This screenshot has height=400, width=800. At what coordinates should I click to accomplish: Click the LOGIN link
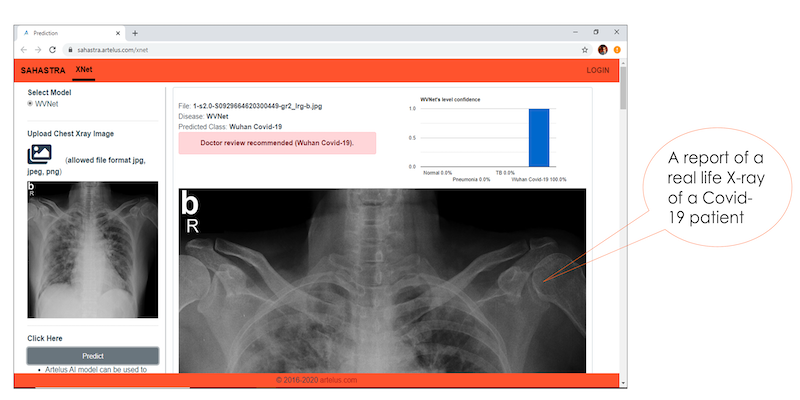click(598, 70)
